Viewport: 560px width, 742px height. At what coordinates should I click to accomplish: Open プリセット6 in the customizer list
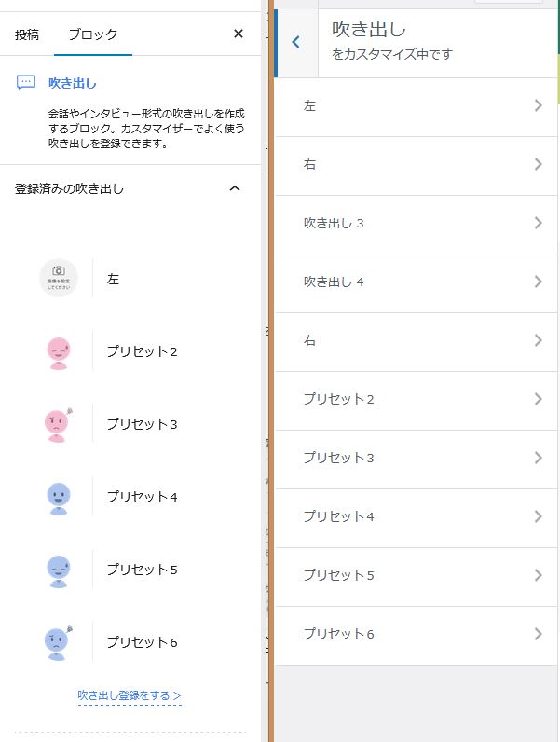click(x=417, y=634)
